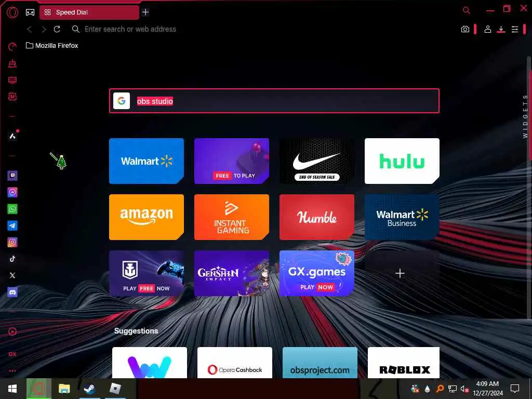Click the GX icon in sidebar
This screenshot has width=532, height=399.
click(x=12, y=354)
